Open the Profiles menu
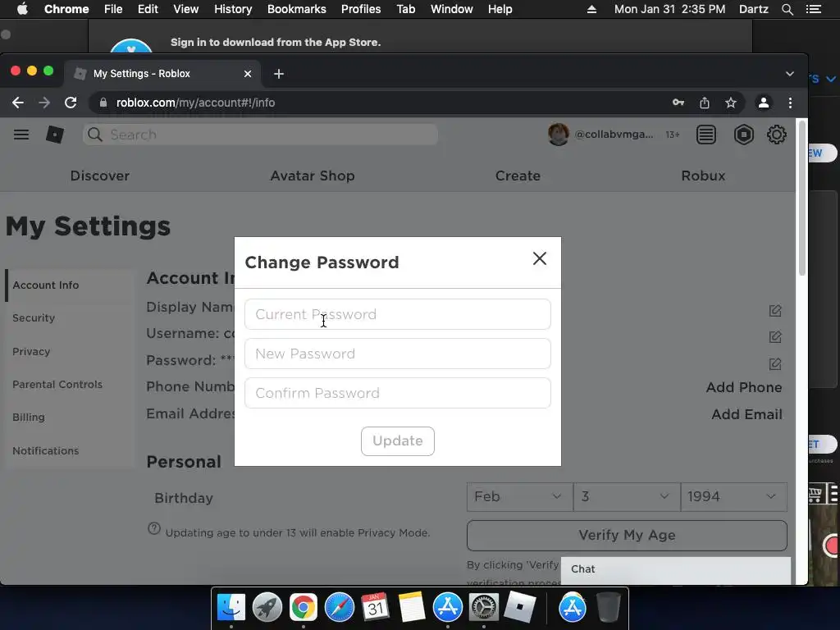This screenshot has height=630, width=840. tap(361, 9)
